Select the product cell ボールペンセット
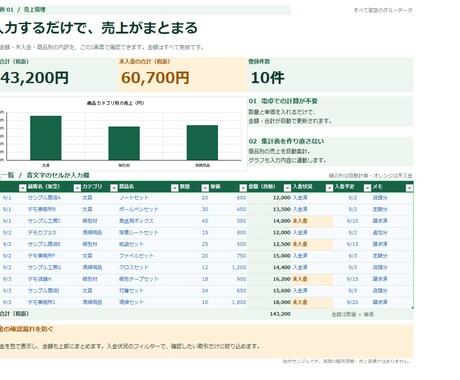 click(139, 209)
